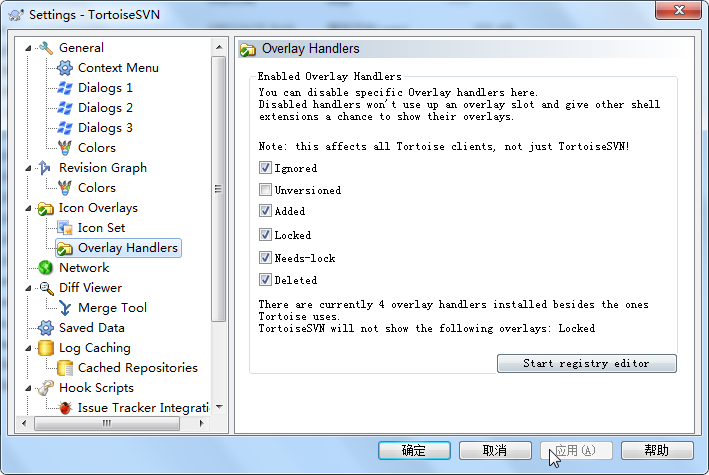Click the Dialogs 2 icon
This screenshot has width=709, height=475.
coord(65,108)
